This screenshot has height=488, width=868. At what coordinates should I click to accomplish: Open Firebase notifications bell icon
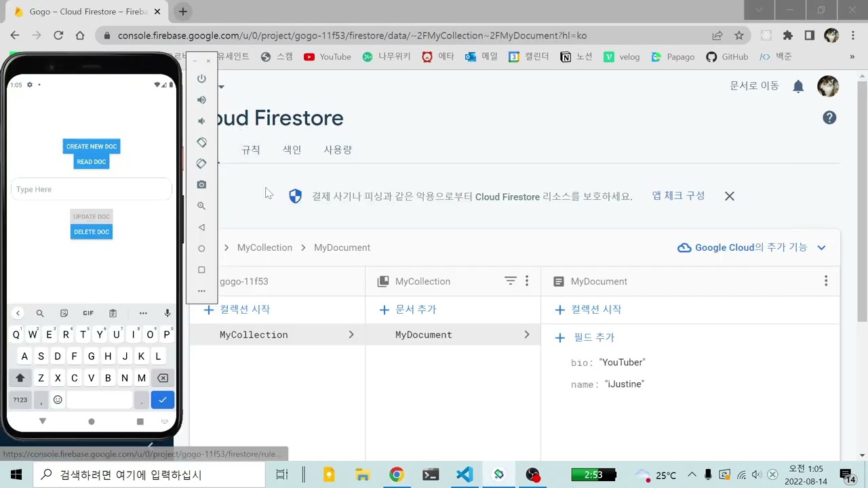pos(798,86)
